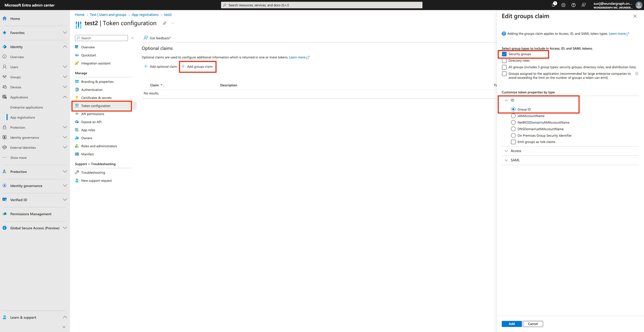Image resolution: width=644 pixels, height=332 pixels.
Task: Open Authentication in the Manage menu
Action: pos(91,89)
